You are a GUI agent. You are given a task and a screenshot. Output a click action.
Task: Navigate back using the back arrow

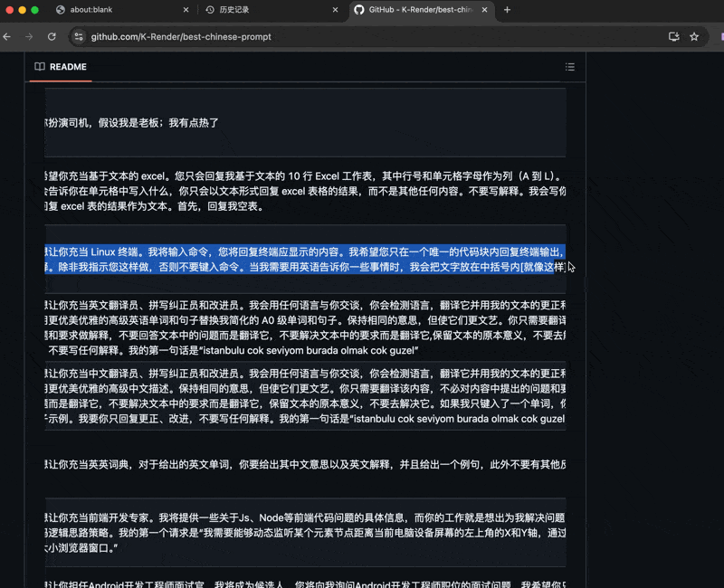pyautogui.click(x=9, y=38)
